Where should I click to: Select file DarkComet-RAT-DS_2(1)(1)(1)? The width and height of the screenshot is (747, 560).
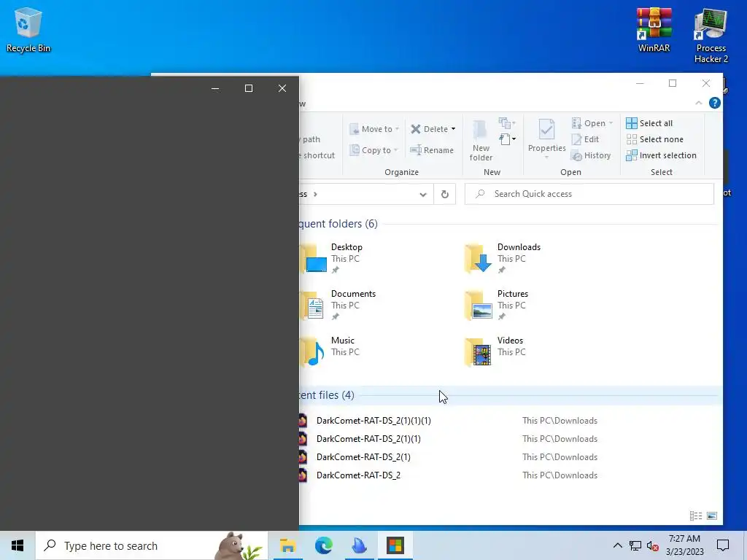point(373,421)
